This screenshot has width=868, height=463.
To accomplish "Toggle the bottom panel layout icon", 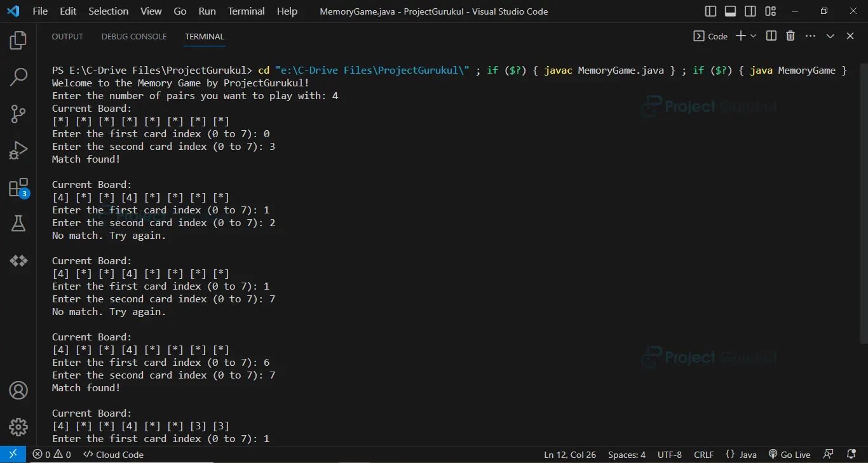I will 731,11.
